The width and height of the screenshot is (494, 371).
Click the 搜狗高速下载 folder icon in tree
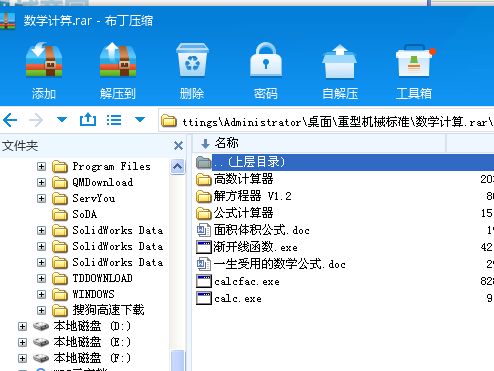pyautogui.click(x=60, y=310)
